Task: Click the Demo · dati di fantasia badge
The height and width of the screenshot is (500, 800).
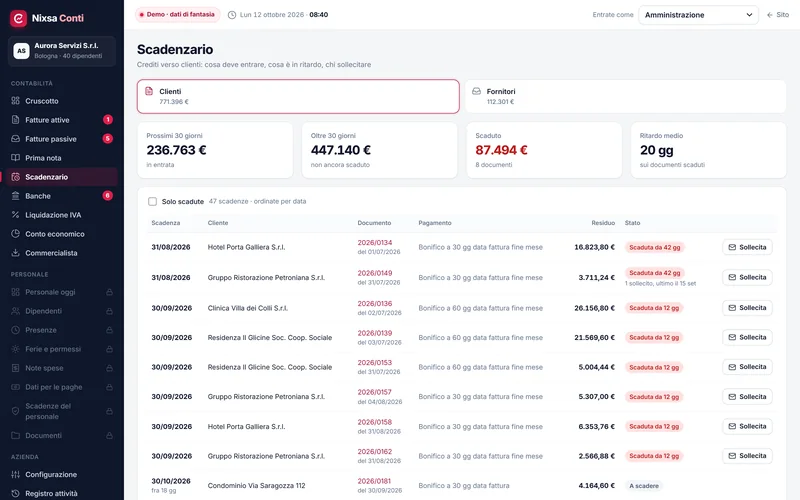Action: pyautogui.click(x=177, y=15)
